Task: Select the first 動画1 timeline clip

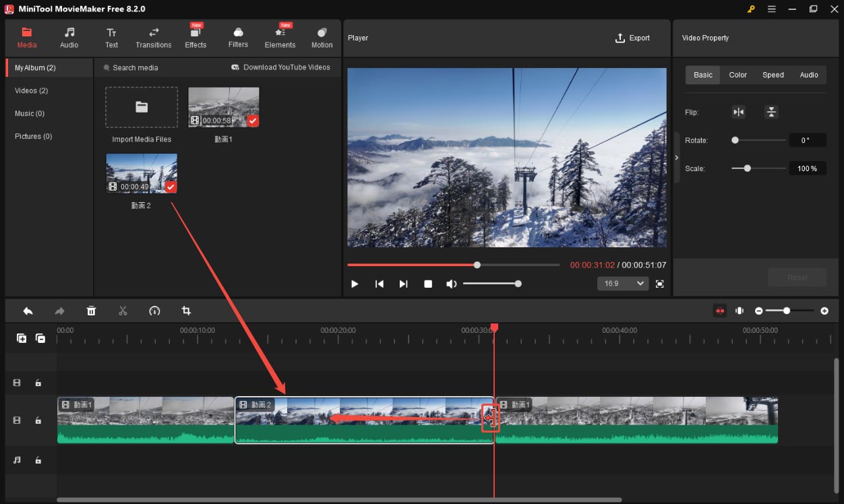Action: 146,420
